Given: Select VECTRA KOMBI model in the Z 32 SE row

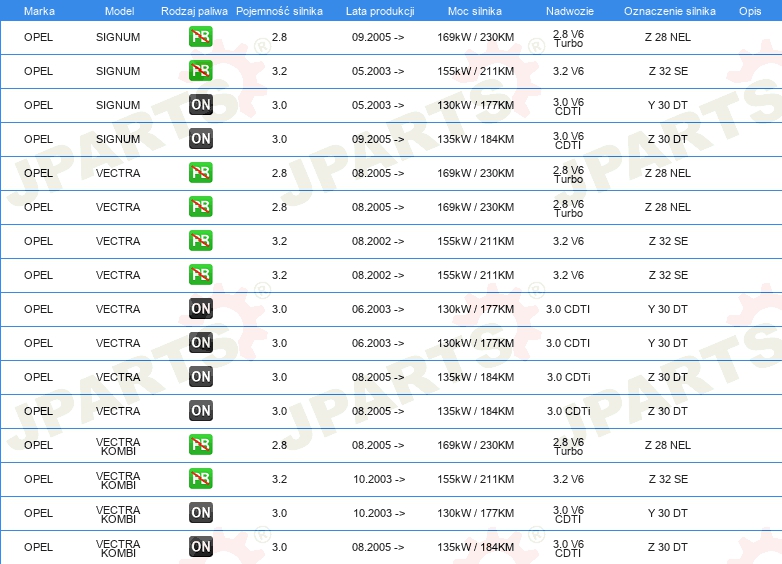Looking at the screenshot, I should click(118, 480).
